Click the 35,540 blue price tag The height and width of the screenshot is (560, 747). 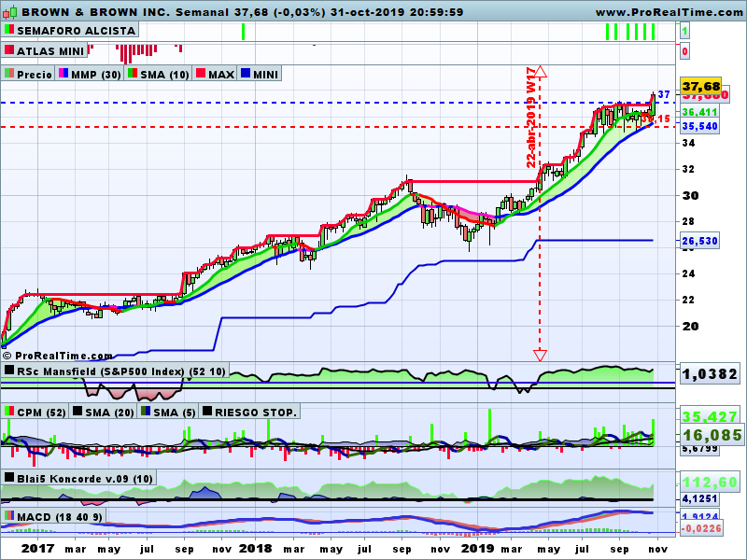click(699, 126)
